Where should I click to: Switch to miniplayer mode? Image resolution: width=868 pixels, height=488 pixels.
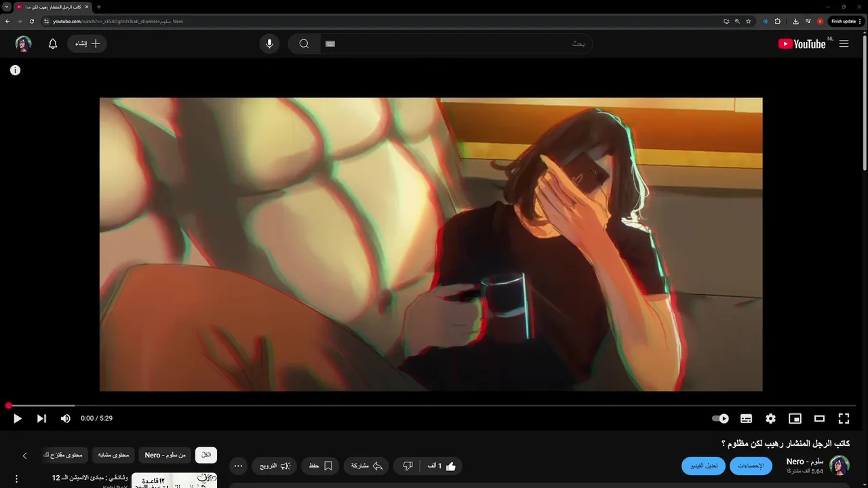click(795, 419)
